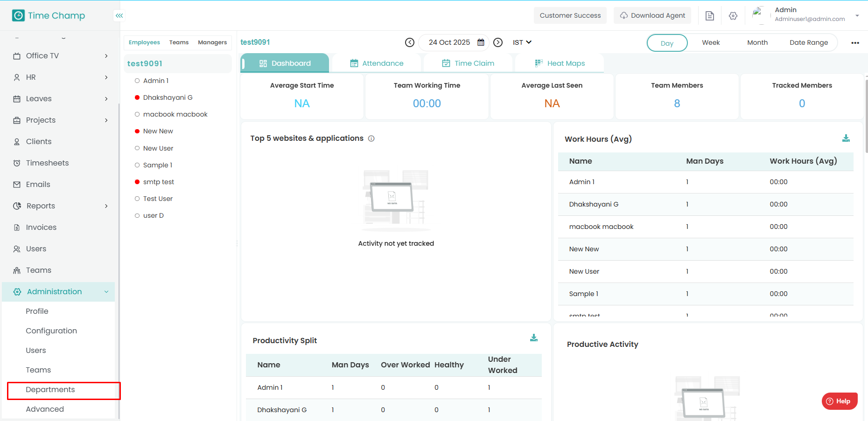
Task: Collapse the sidebar with double-chevron icon
Action: point(119,15)
